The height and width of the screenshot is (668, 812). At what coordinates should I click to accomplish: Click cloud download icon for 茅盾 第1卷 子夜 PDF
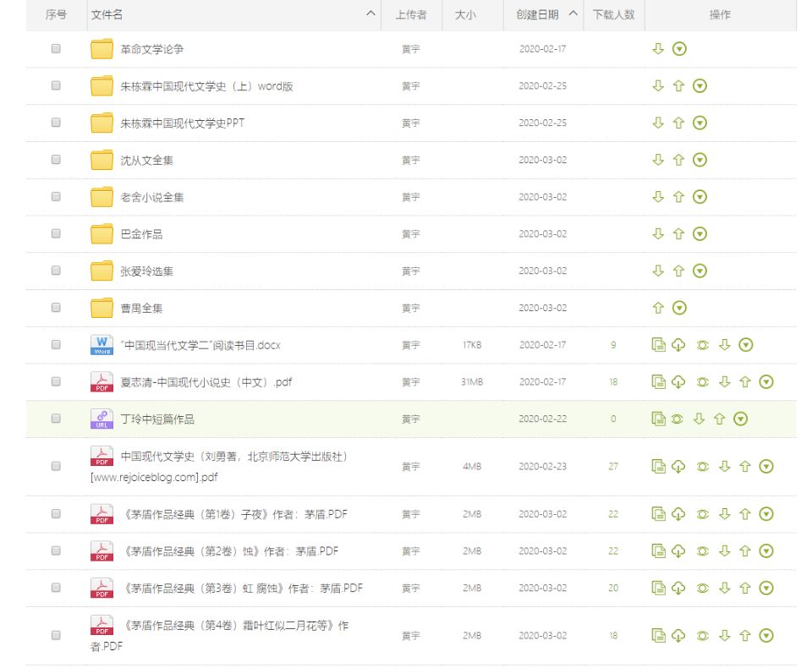(678, 514)
